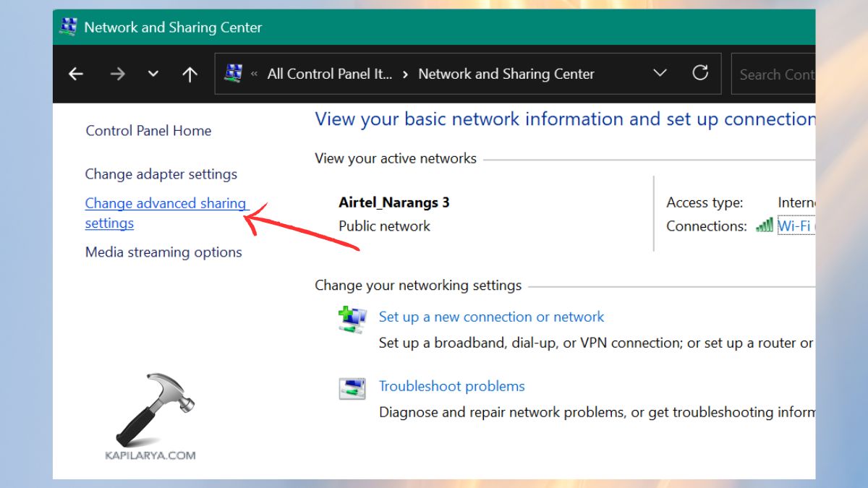Viewport: 868px width, 488px height.
Task: Click the Up folder navigation arrow
Action: tap(190, 73)
